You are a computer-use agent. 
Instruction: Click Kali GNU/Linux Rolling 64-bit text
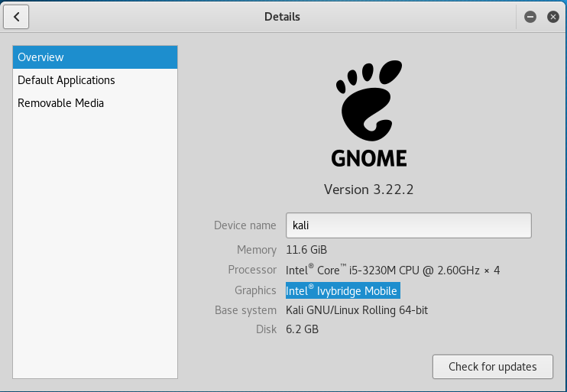coord(357,310)
